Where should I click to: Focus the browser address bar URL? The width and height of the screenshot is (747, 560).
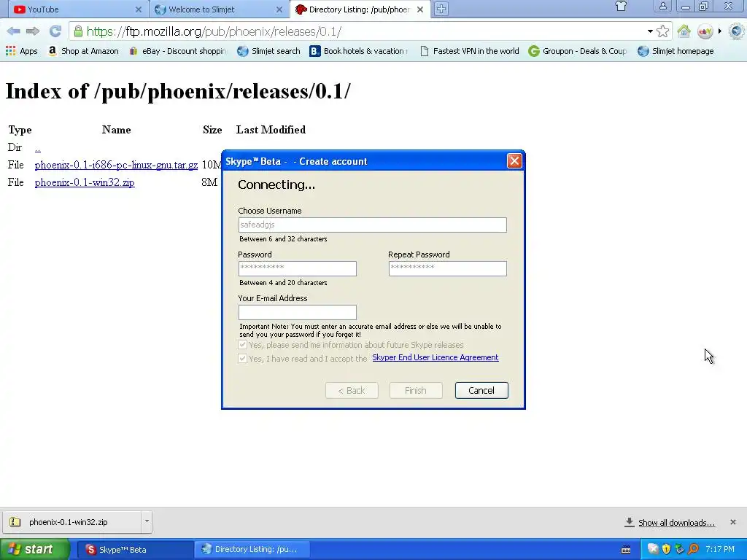click(x=362, y=32)
